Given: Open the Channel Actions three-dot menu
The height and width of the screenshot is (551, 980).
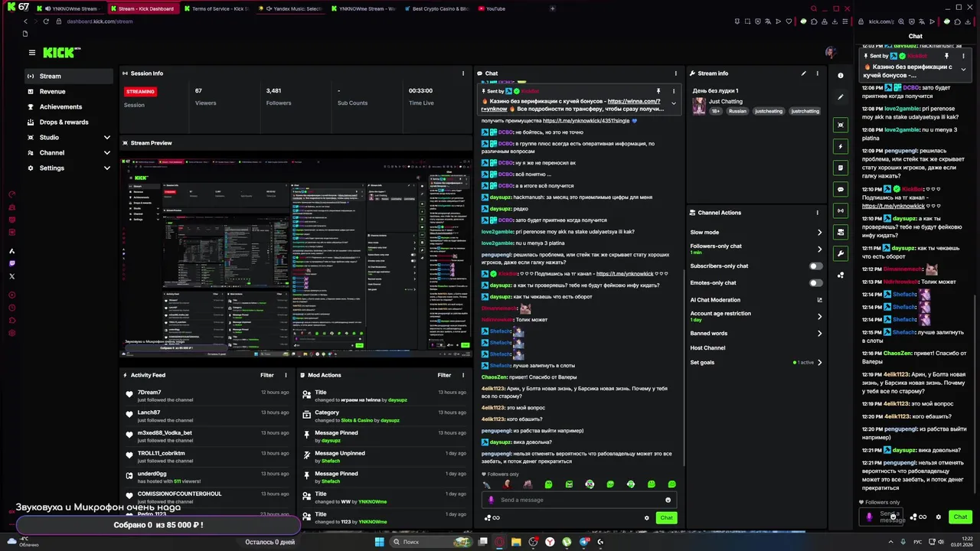Looking at the screenshot, I should (x=817, y=213).
